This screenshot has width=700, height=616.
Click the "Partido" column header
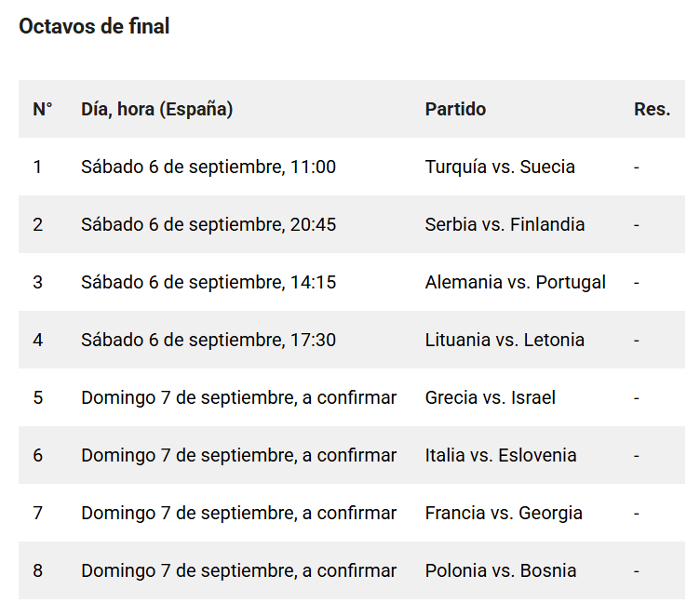(455, 109)
